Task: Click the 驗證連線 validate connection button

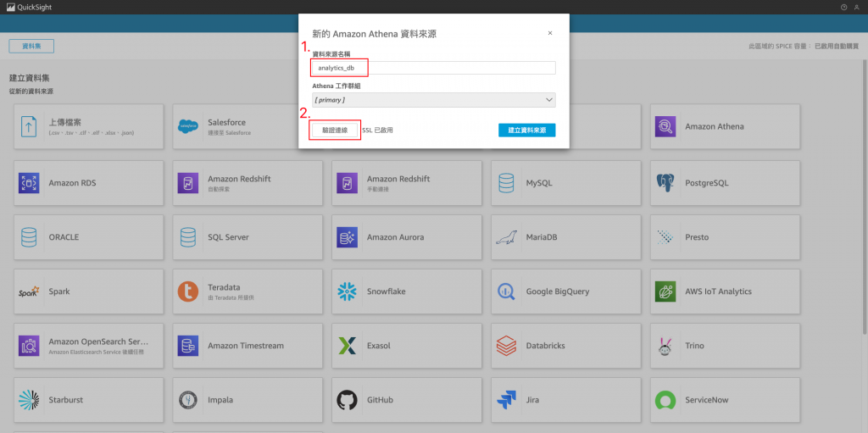Action: [334, 130]
